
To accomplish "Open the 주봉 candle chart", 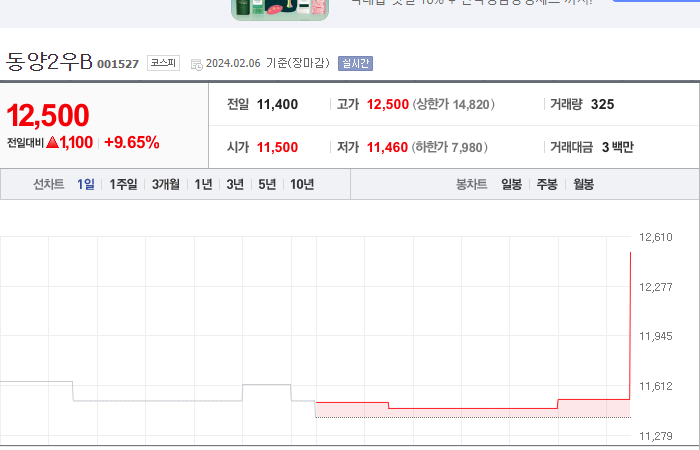I will coord(547,184).
